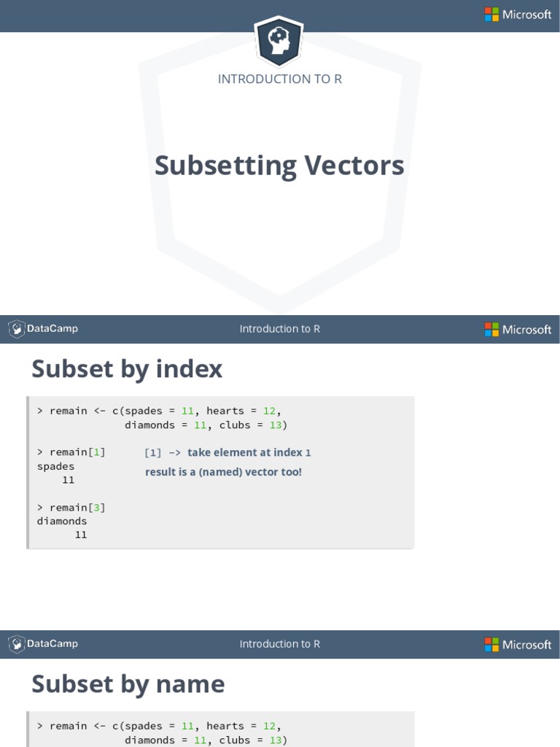This screenshot has width=560, height=747.
Task: Click the Microsoft logo on title slide
Action: coord(518,15)
